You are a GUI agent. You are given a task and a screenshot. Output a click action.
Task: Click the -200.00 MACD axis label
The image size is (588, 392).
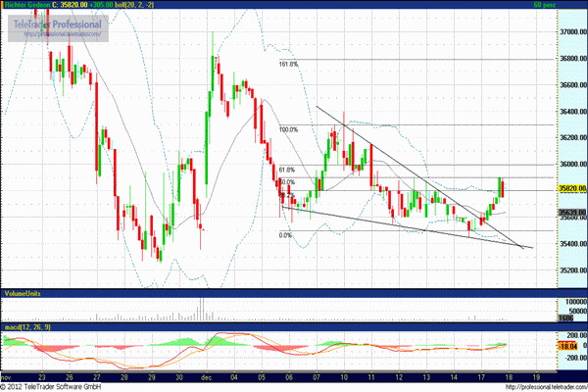(x=576, y=358)
